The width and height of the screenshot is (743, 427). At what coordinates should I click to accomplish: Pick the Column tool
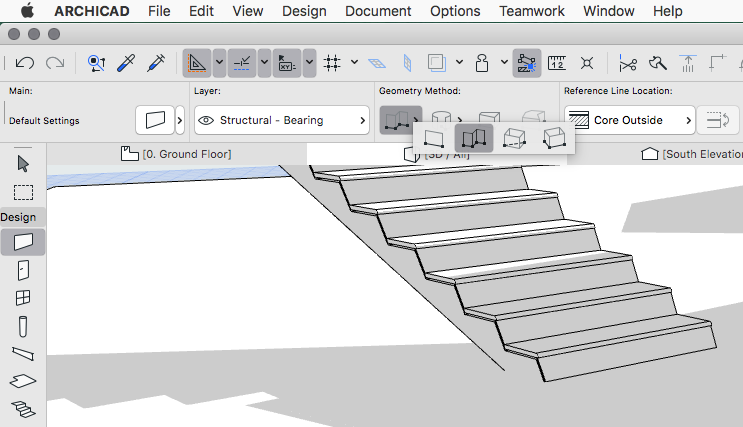(23, 326)
